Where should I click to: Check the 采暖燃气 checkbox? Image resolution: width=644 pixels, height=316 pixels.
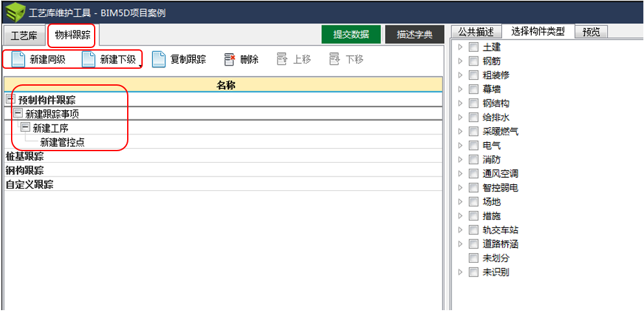(473, 132)
